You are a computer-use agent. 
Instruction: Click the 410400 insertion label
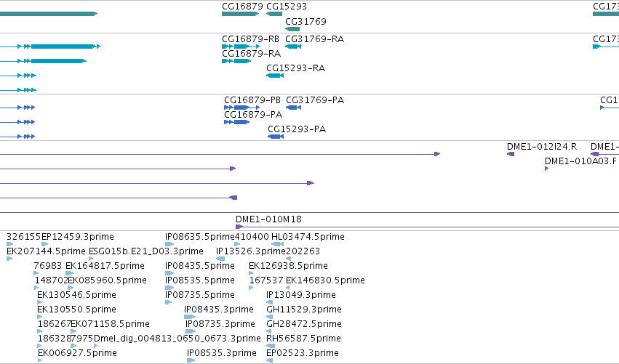(x=252, y=237)
